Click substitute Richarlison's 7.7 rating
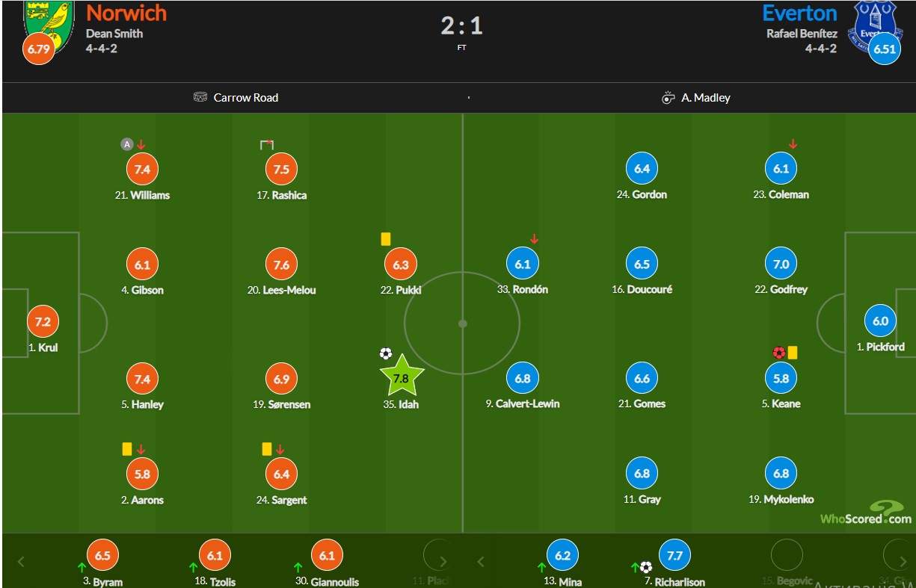Image resolution: width=916 pixels, height=588 pixels. pos(674,555)
